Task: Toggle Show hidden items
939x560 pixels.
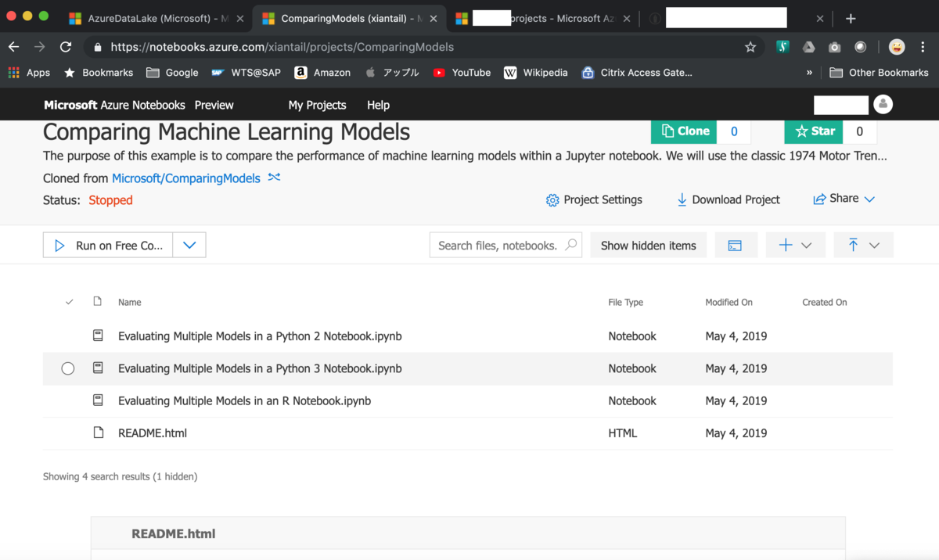Action: (x=648, y=246)
